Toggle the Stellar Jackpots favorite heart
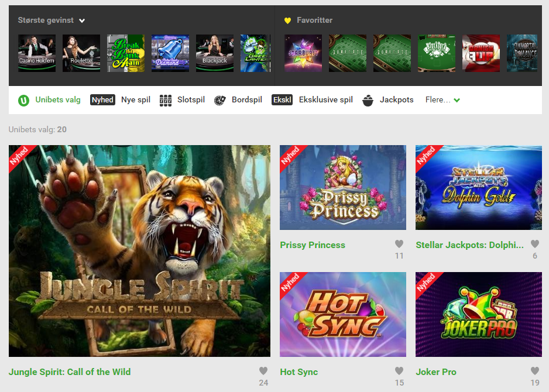Viewport: 549px width, 392px height. tap(534, 243)
